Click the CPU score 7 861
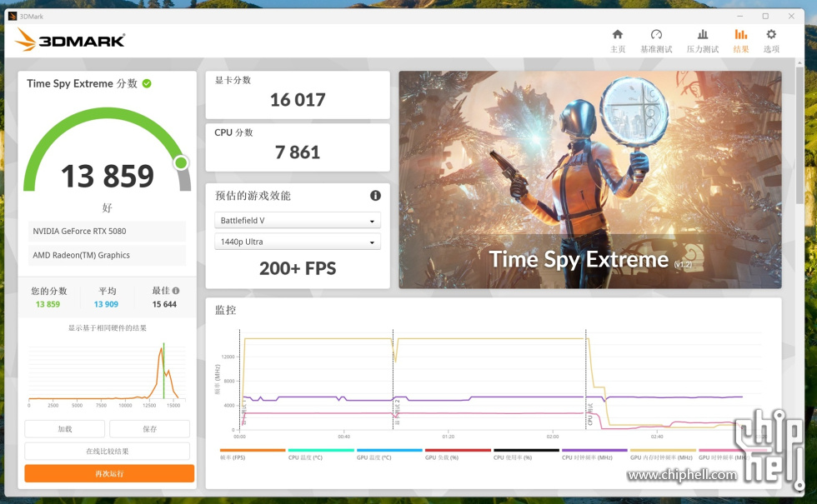Screen dimensions: 817x504 click(x=298, y=152)
